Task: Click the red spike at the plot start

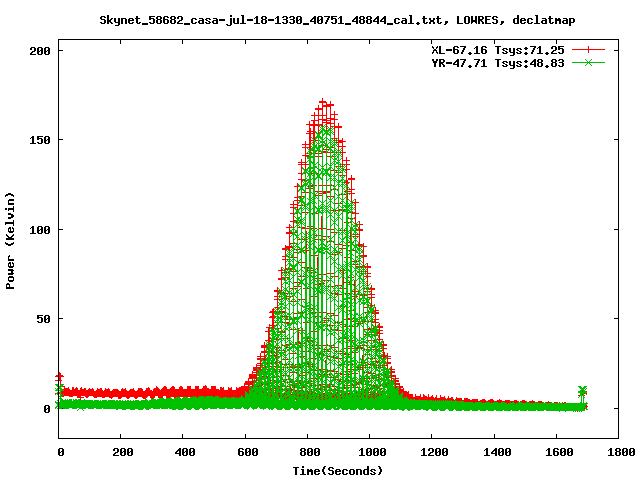Action: tap(60, 377)
